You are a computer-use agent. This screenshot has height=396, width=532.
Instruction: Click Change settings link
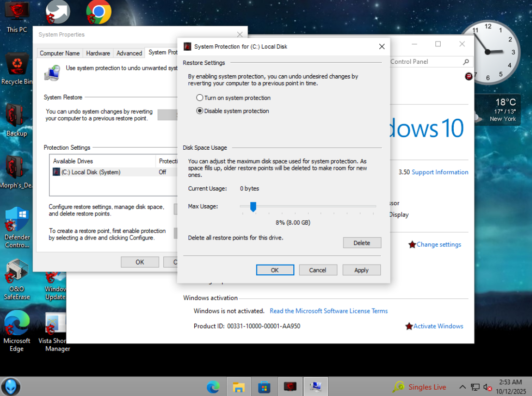(439, 244)
